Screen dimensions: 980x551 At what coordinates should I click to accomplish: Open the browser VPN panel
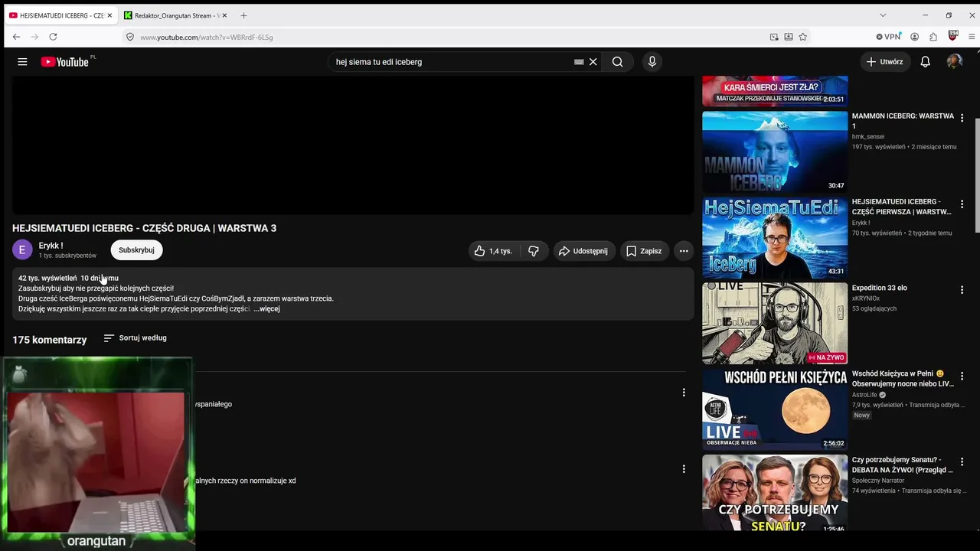point(889,37)
